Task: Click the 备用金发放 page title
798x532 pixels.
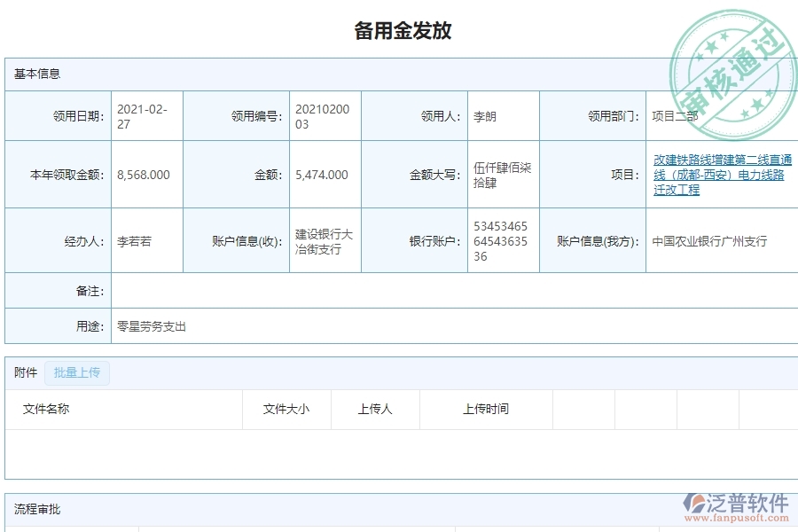Action: click(x=399, y=31)
